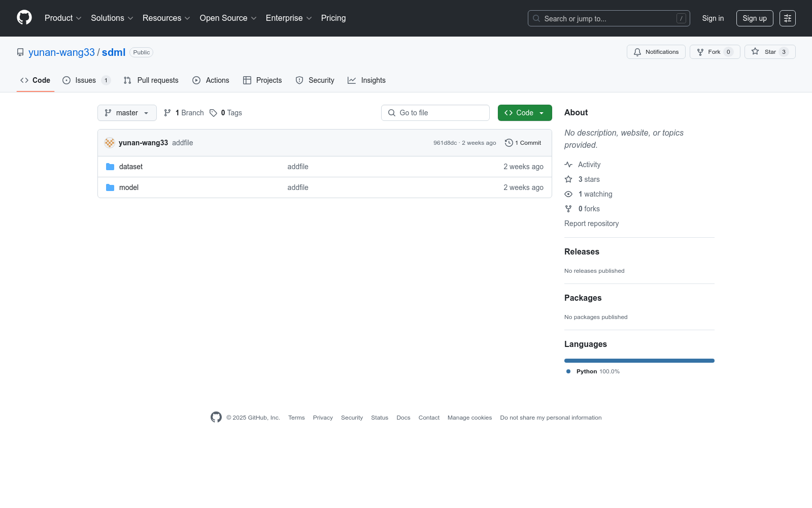
Task: Switch to the Insights tab
Action: [366, 80]
